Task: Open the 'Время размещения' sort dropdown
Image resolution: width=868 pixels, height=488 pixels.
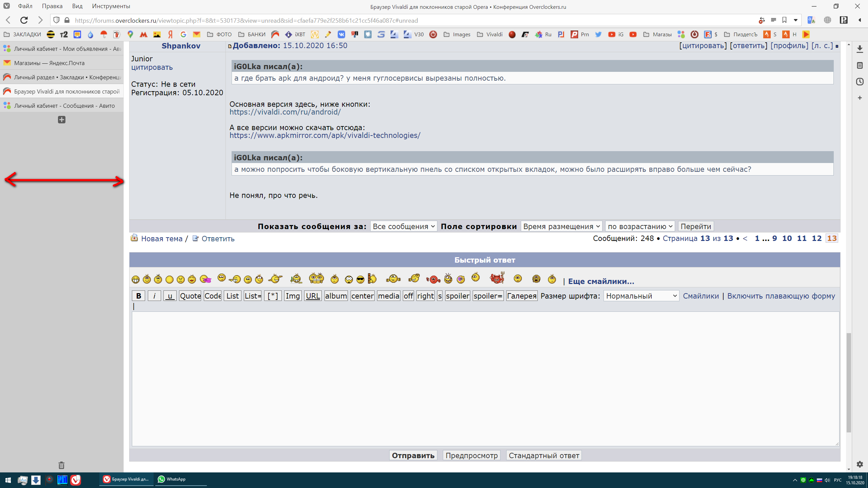Action: click(x=561, y=226)
